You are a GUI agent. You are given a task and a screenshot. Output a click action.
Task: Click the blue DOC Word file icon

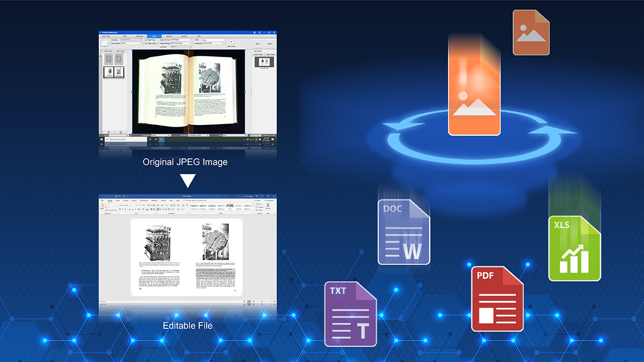click(404, 232)
